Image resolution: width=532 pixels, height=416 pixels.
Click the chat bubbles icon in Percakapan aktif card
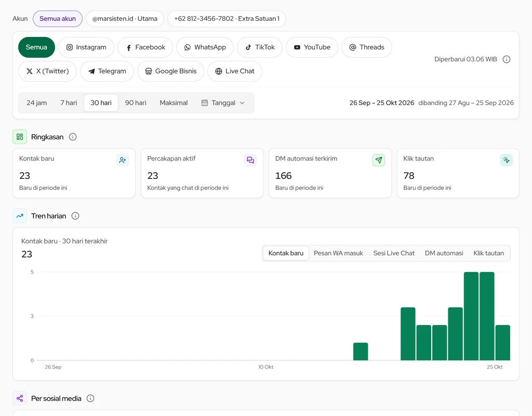pyautogui.click(x=250, y=160)
